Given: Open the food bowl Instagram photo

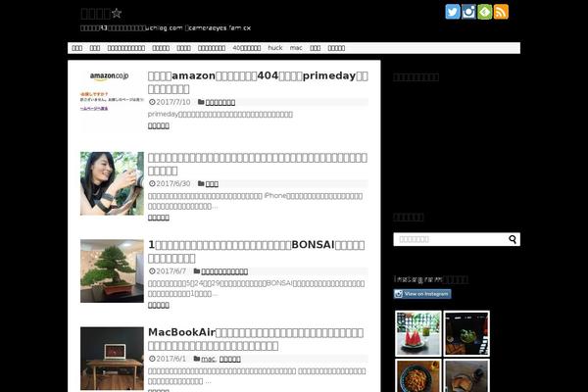Looking at the screenshot, I should 418,375.
